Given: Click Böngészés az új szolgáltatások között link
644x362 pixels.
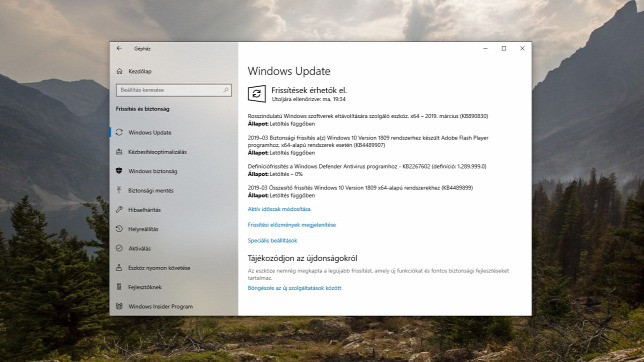Looking at the screenshot, I should pyautogui.click(x=294, y=288).
